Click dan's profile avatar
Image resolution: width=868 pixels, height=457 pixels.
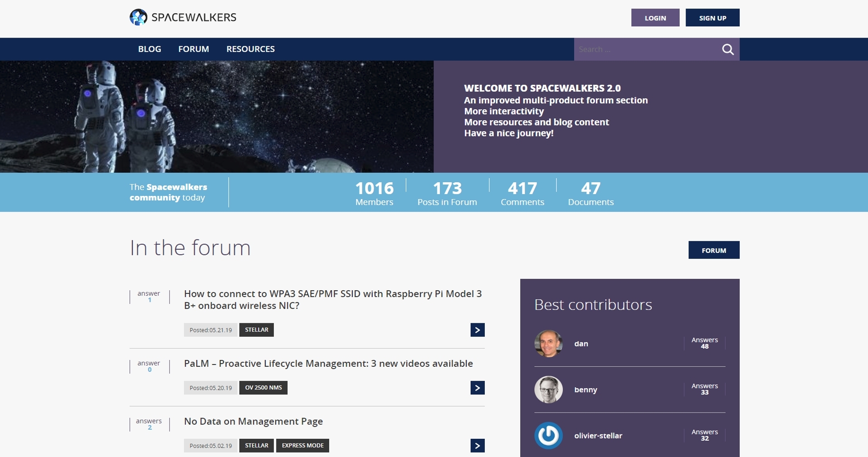(x=548, y=344)
